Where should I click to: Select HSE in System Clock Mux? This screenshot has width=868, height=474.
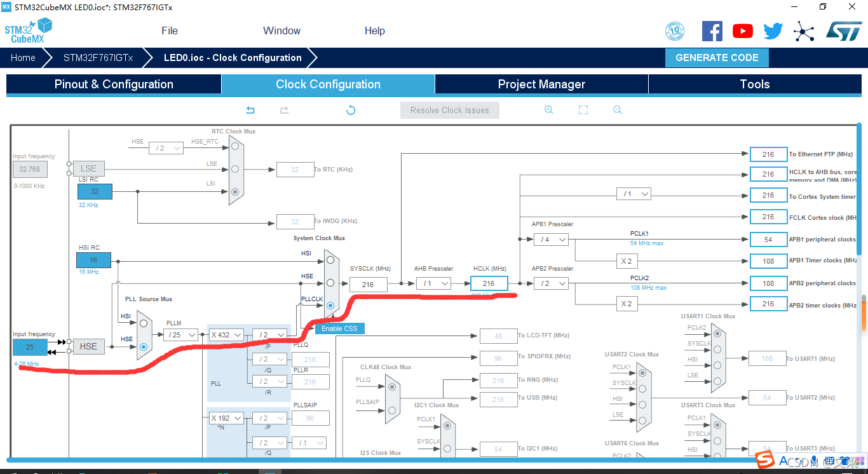pyautogui.click(x=330, y=283)
